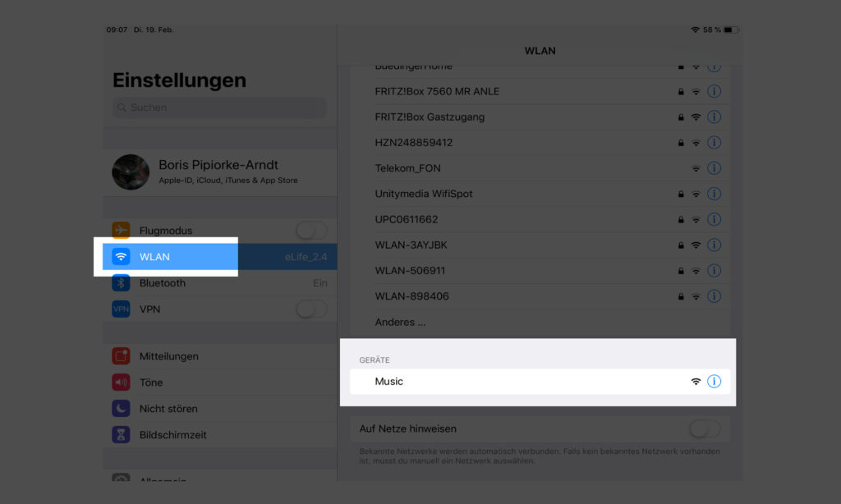Open info for WLAN-898406 network
The height and width of the screenshot is (504, 841).
714,296
